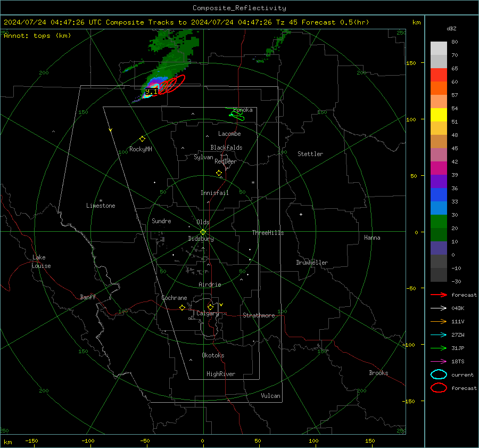Click the Okotoks label
Screen dimensions: 479x448
[x=213, y=355]
